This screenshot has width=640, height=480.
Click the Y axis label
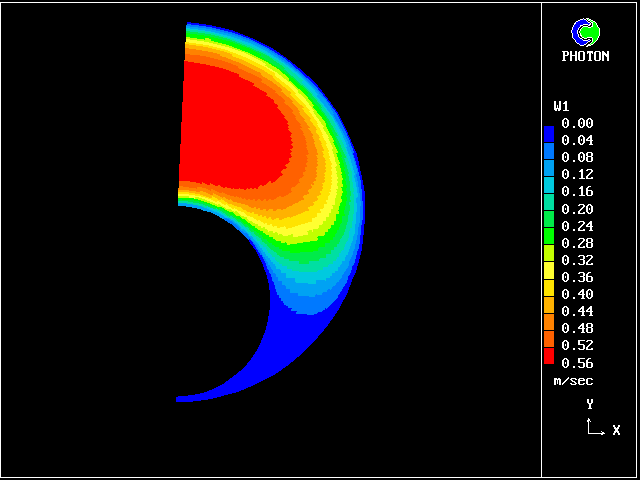click(x=590, y=404)
